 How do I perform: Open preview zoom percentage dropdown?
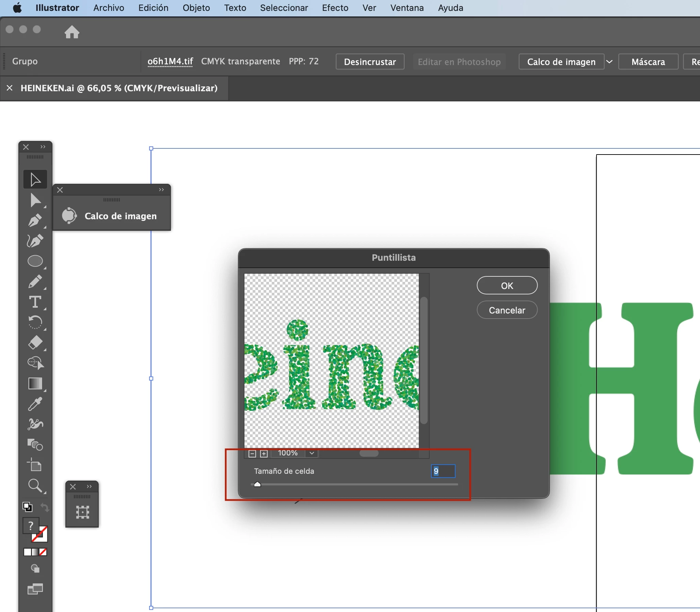[x=312, y=453]
